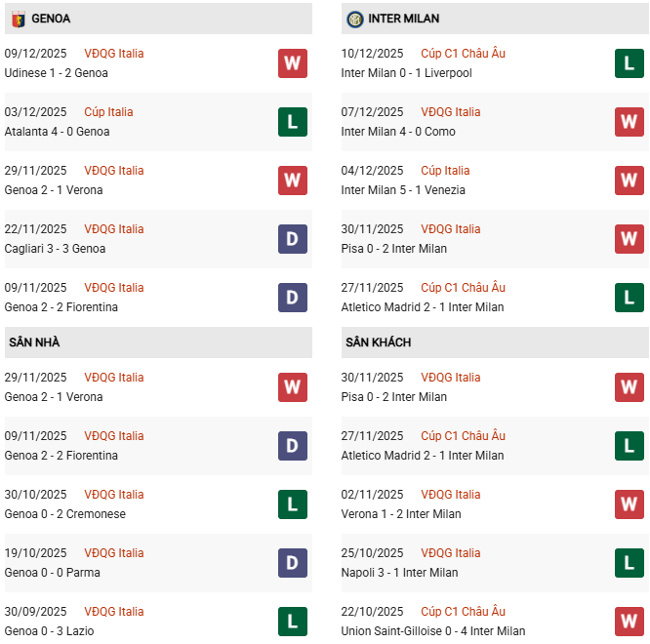This screenshot has height=644, width=650.
Task: Click the W badge for Inter Milan 4-0 Como
Action: coord(629,122)
